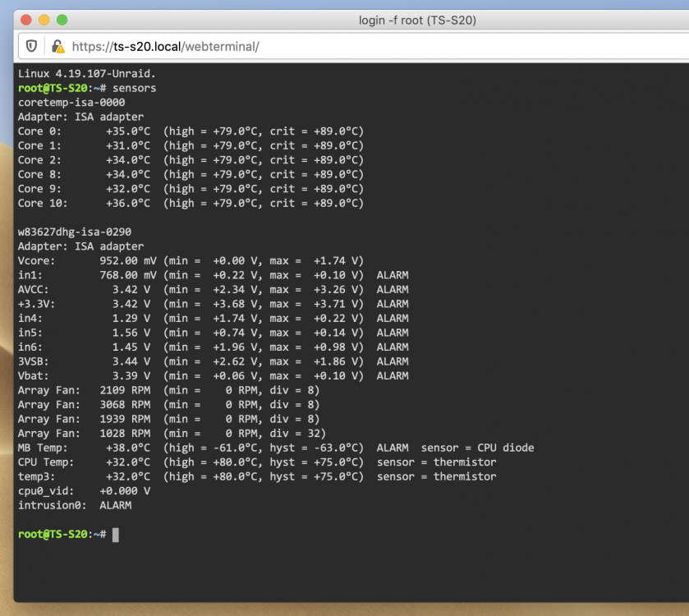Click the ALARM text on the +3.3V row

(393, 304)
